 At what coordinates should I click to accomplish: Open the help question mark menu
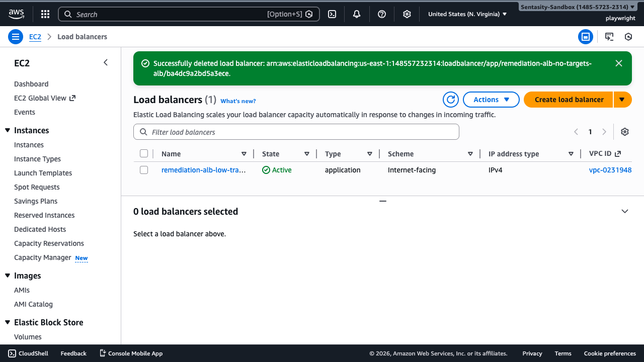click(382, 14)
